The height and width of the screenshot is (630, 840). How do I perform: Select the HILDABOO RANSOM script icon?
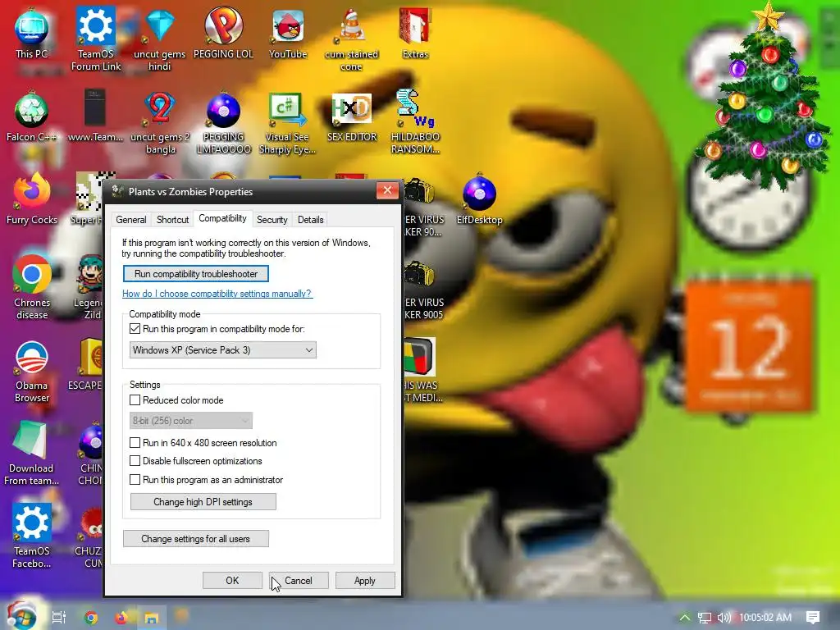tap(415, 121)
